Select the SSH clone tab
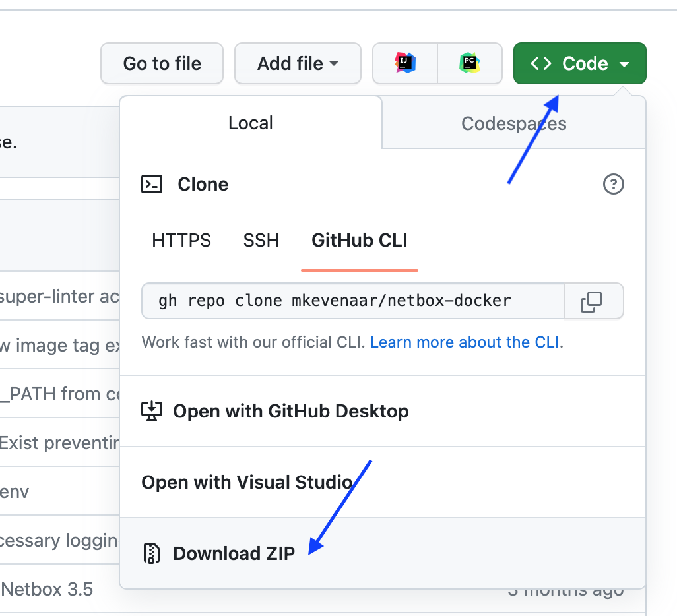The width and height of the screenshot is (677, 616). (261, 240)
